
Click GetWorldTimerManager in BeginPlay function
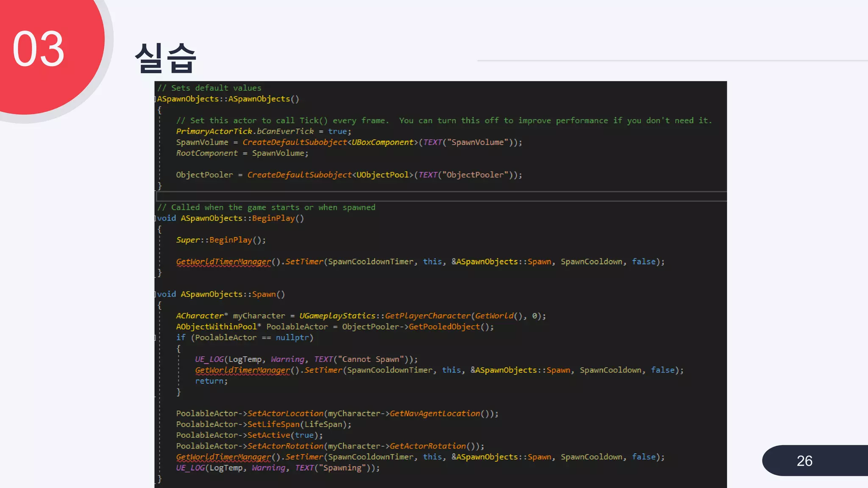point(223,262)
